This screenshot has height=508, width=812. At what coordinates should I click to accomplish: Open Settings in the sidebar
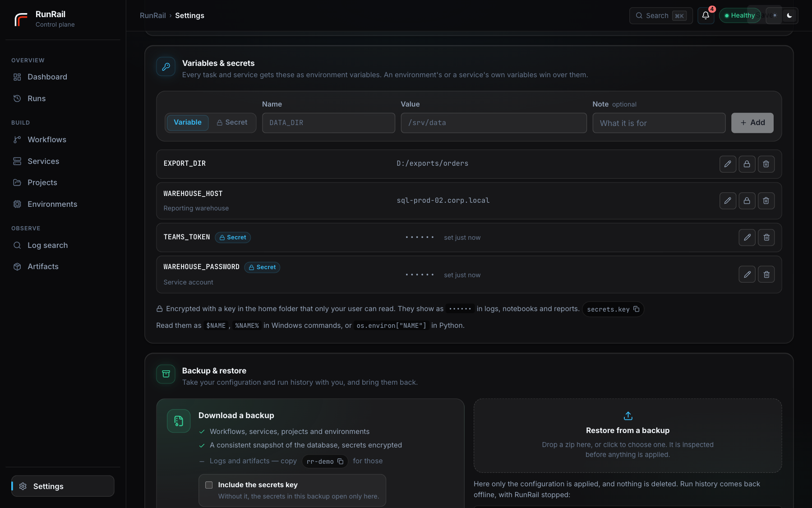(63, 486)
